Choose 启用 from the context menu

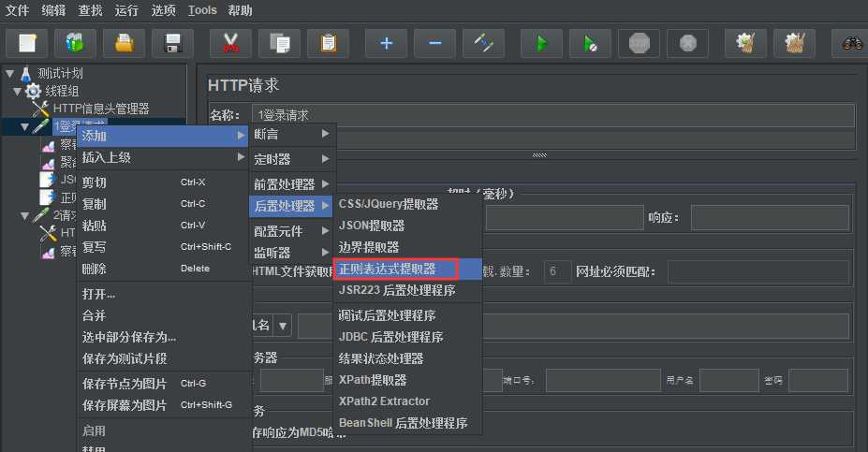point(163,430)
